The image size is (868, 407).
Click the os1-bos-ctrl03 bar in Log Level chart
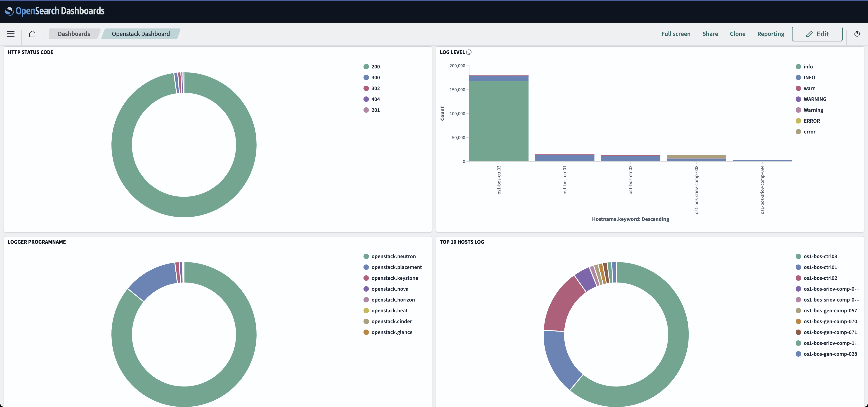point(499,118)
